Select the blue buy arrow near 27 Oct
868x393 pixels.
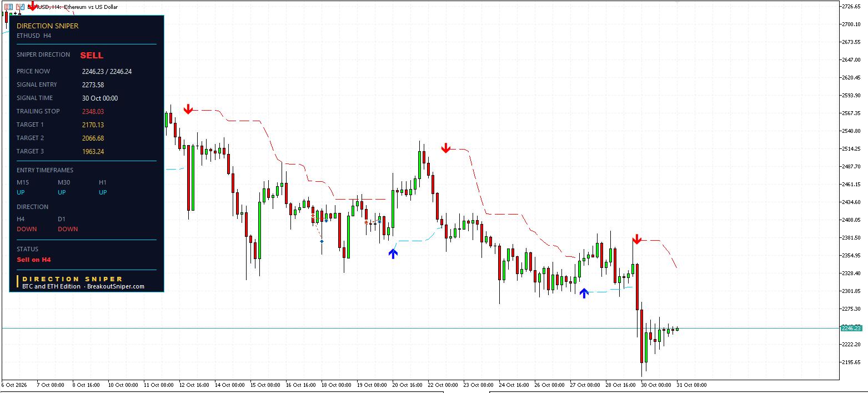tap(584, 293)
